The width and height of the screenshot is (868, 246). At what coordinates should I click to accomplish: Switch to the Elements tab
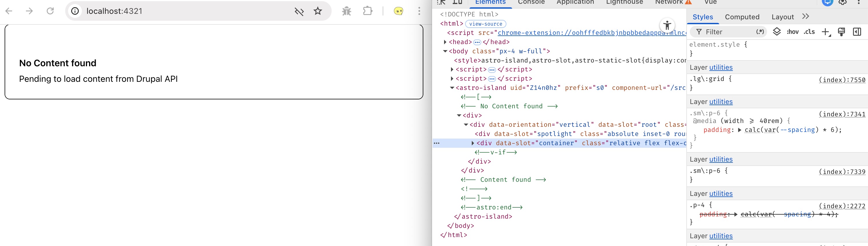click(490, 2)
